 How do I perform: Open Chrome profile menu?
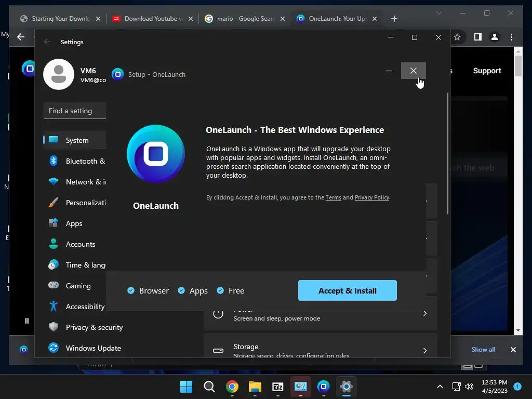tap(495, 37)
